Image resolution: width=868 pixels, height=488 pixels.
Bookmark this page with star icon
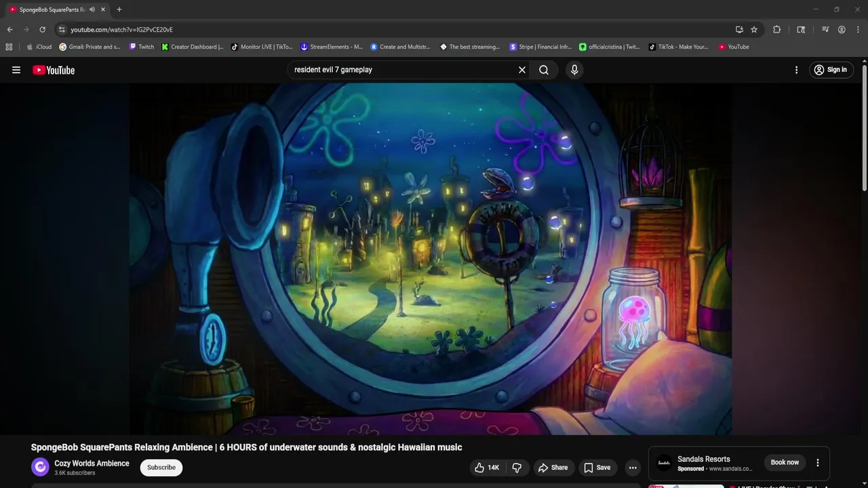click(754, 30)
